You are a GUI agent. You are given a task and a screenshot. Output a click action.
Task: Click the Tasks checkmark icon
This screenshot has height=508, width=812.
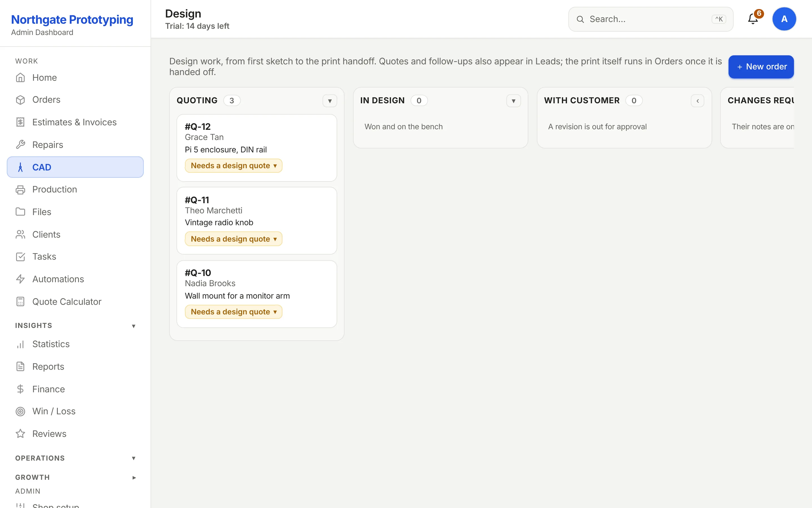21,257
